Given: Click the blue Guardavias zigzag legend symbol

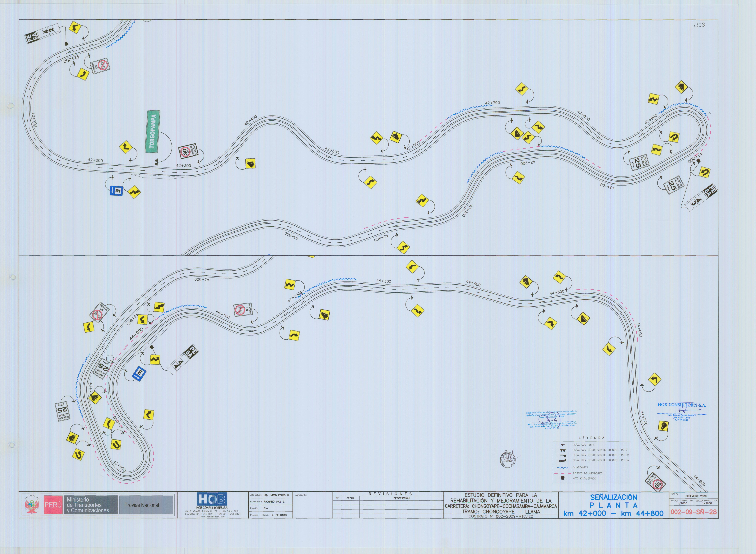Looking at the screenshot, I should click(x=562, y=467).
